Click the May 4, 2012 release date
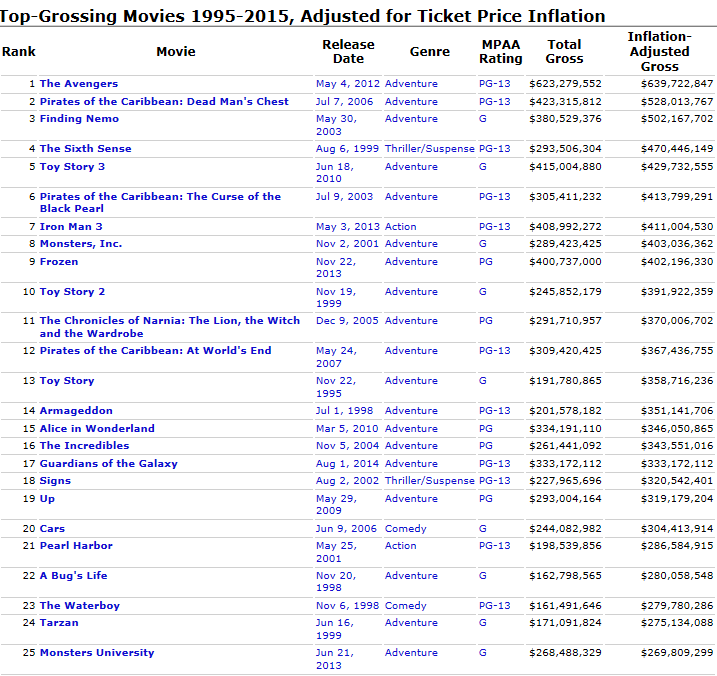717x676 pixels. click(348, 84)
